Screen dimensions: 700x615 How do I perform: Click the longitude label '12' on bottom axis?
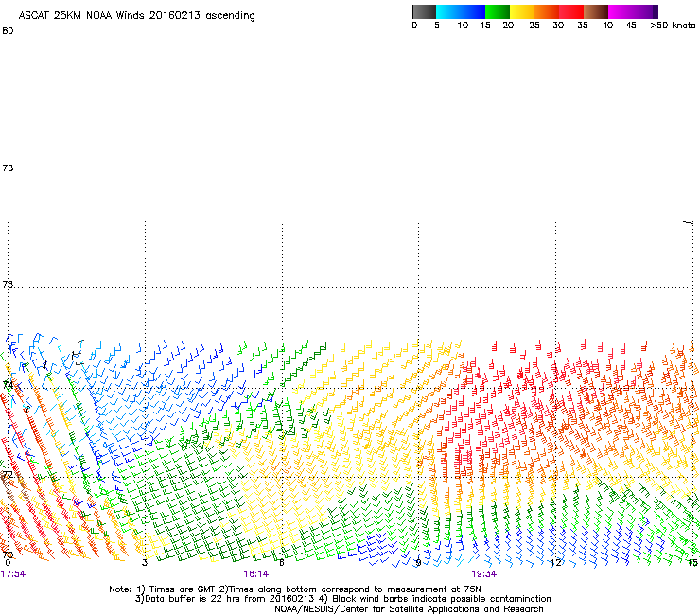[556, 562]
